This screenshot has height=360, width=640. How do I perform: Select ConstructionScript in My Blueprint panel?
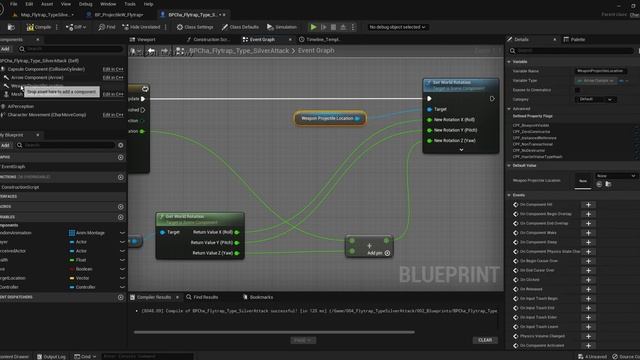pyautogui.click(x=20, y=187)
